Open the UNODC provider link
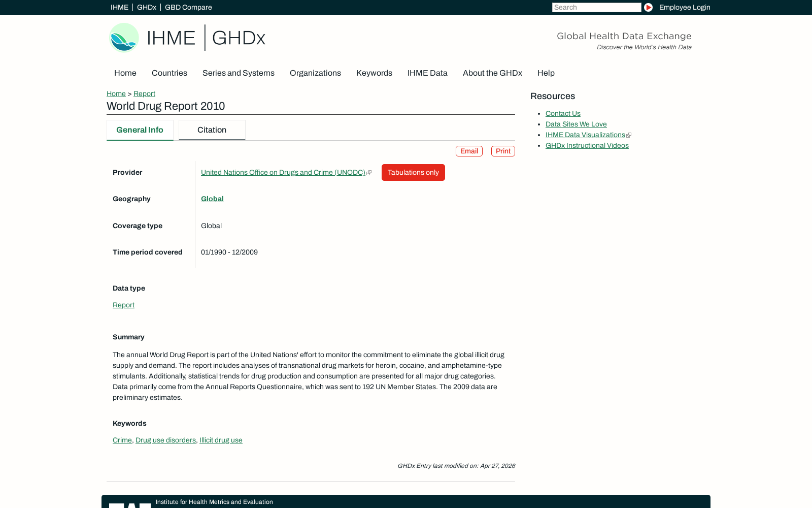Image resolution: width=812 pixels, height=508 pixels. tap(283, 173)
